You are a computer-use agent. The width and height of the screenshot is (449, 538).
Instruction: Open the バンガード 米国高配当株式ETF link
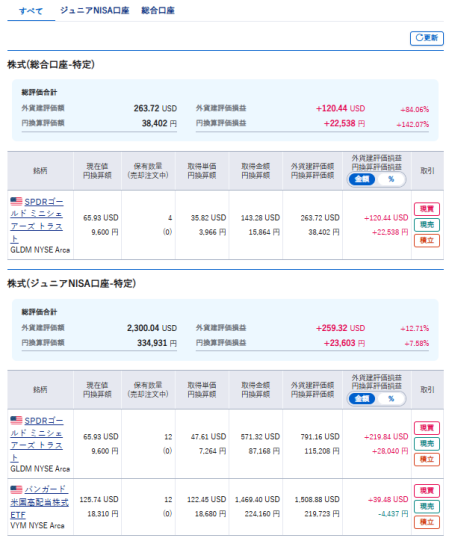click(x=39, y=502)
